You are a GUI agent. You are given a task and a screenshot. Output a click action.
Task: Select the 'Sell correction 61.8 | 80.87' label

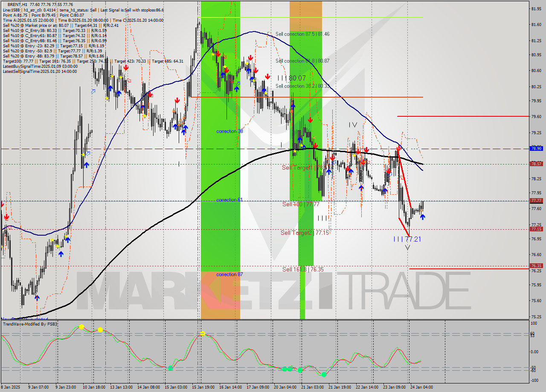[x=302, y=61]
